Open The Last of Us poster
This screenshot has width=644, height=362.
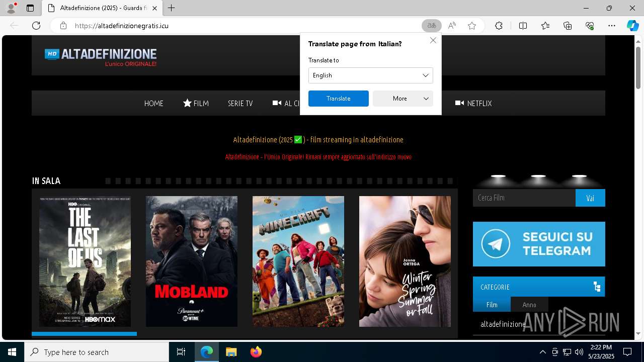pos(85,261)
